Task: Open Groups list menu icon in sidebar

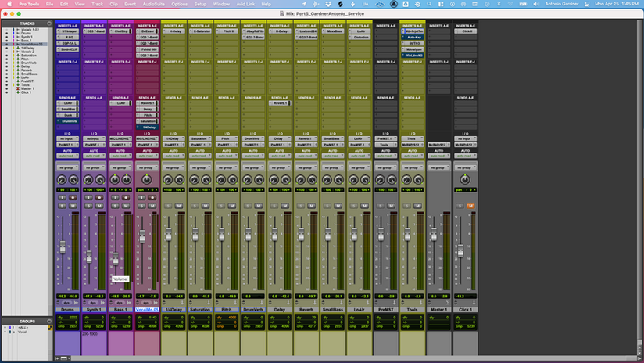Action: coord(49,321)
